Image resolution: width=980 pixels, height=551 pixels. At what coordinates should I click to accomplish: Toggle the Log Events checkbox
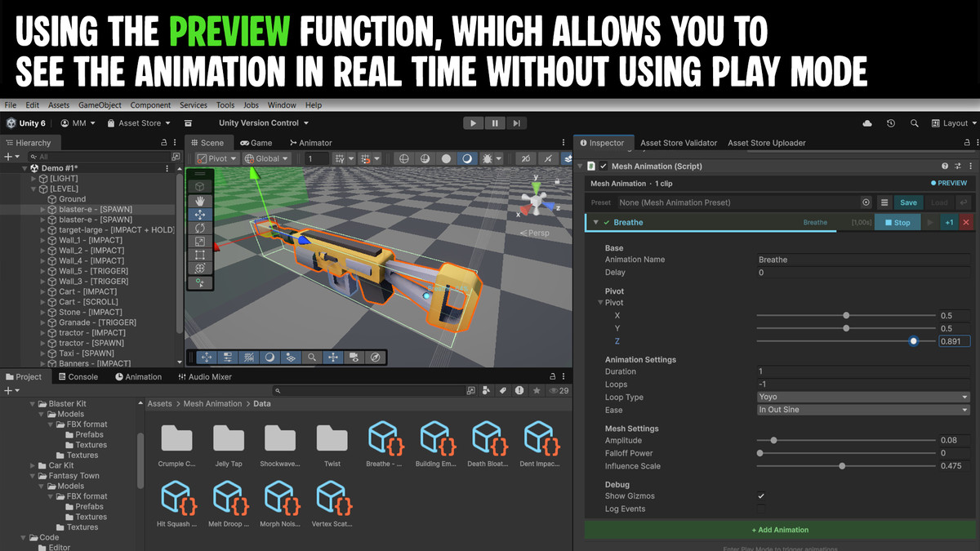761,509
